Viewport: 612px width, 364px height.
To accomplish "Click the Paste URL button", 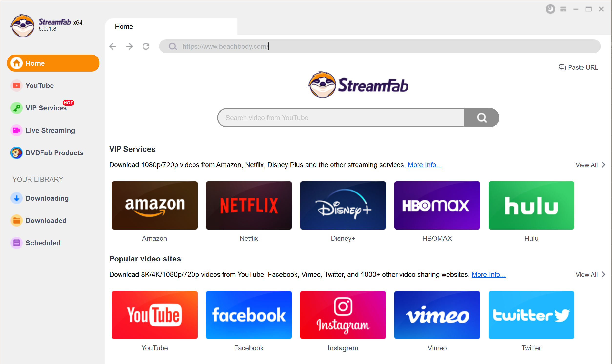I will [579, 67].
